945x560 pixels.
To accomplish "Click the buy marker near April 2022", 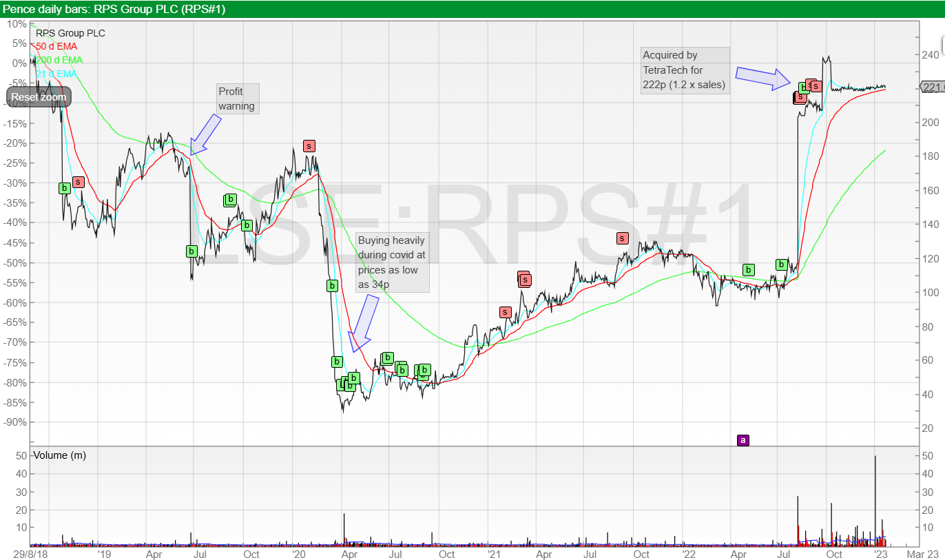I will [x=748, y=269].
